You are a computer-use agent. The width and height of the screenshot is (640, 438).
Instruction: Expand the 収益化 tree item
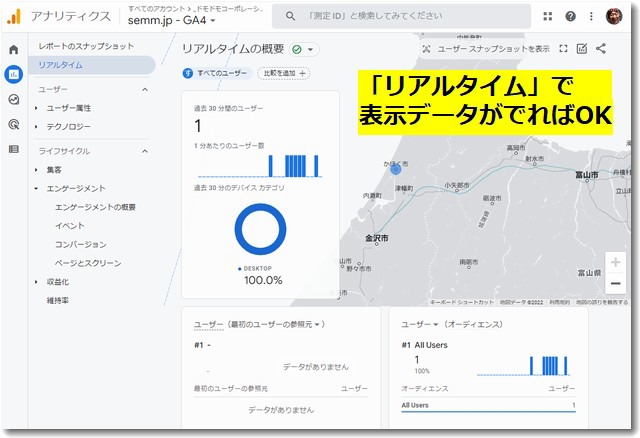pyautogui.click(x=36, y=282)
